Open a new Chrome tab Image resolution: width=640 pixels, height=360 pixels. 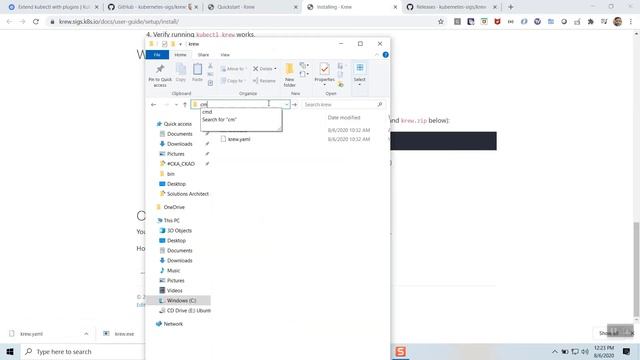pos(511,7)
